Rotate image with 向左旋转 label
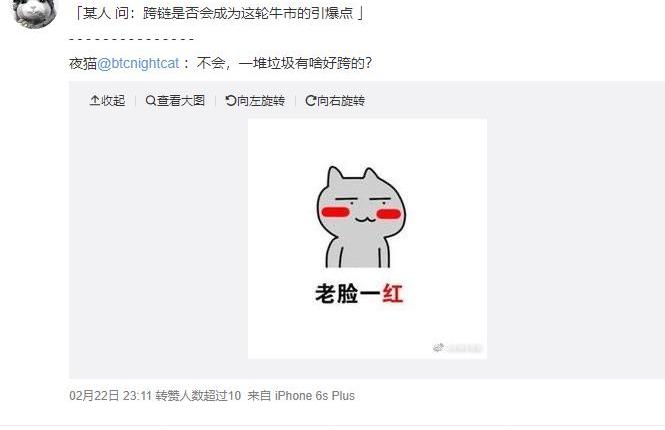Image resolution: width=665 pixels, height=430 pixels. [261, 101]
